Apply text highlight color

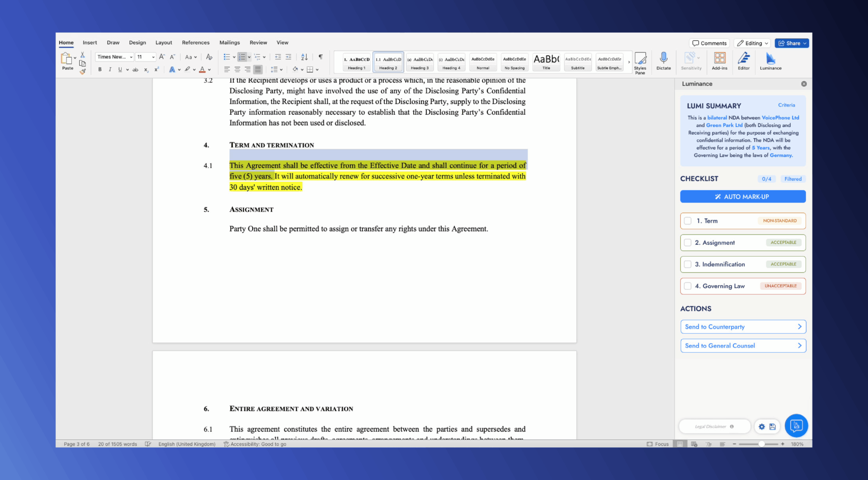click(187, 69)
